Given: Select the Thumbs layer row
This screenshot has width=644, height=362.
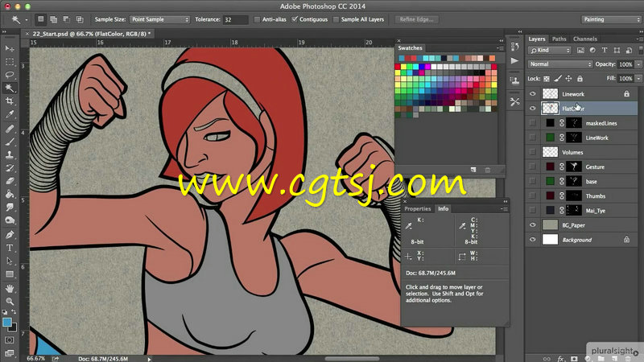Looking at the screenshot, I should click(x=581, y=195).
